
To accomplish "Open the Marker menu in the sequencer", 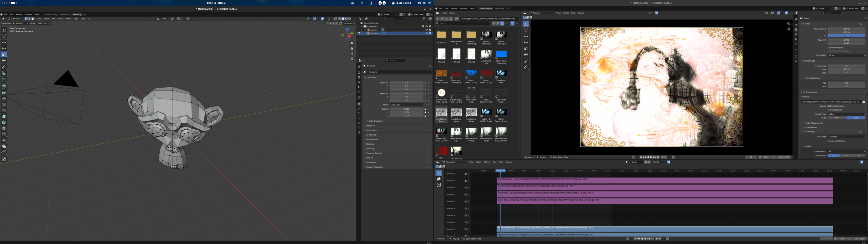I will 487,162.
